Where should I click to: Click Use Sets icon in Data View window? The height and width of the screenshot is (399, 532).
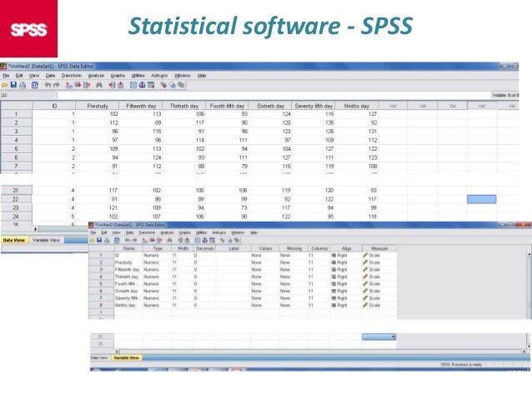173,85
